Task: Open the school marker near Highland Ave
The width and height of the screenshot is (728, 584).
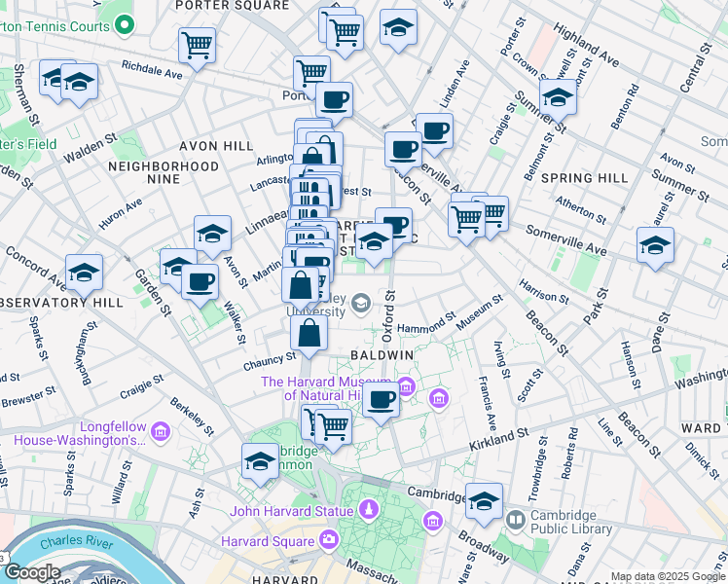Action: click(558, 100)
